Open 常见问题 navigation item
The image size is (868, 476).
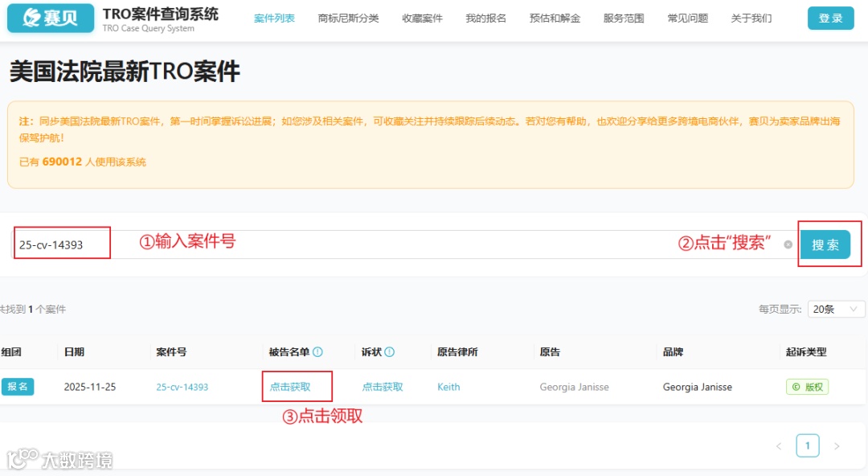tap(687, 18)
